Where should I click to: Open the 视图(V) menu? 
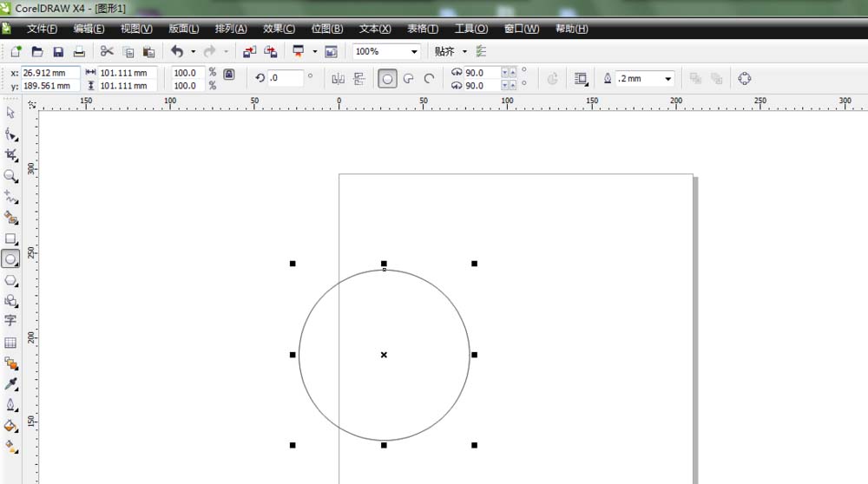[x=136, y=29]
